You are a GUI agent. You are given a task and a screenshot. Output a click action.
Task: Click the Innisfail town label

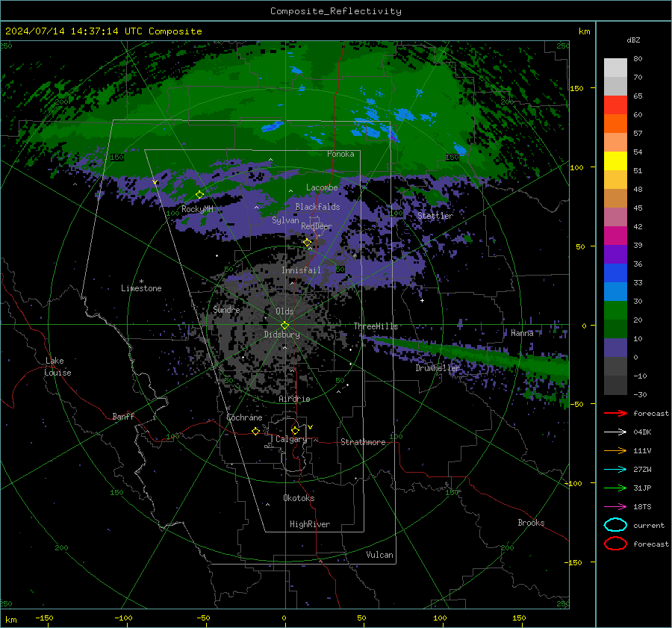coord(301,270)
